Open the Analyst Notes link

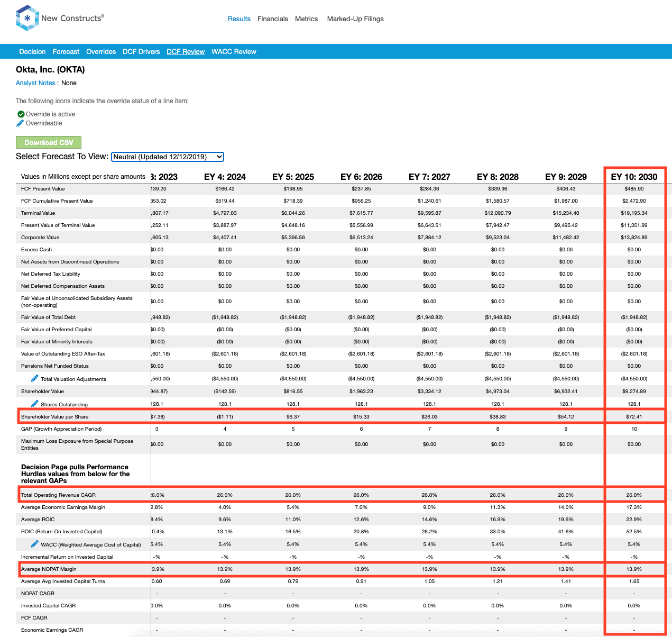(x=35, y=83)
